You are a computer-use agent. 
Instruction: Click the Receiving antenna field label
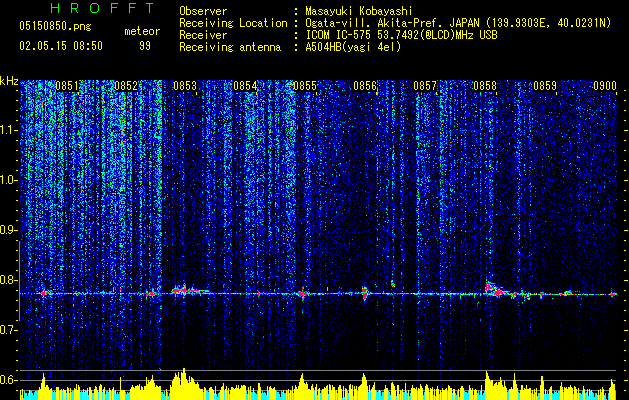[230, 47]
